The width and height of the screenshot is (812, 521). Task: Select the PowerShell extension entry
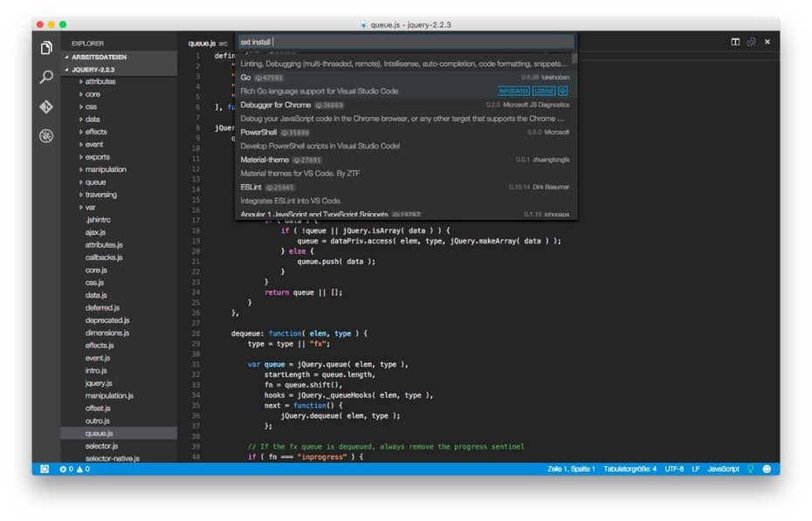[x=404, y=139]
